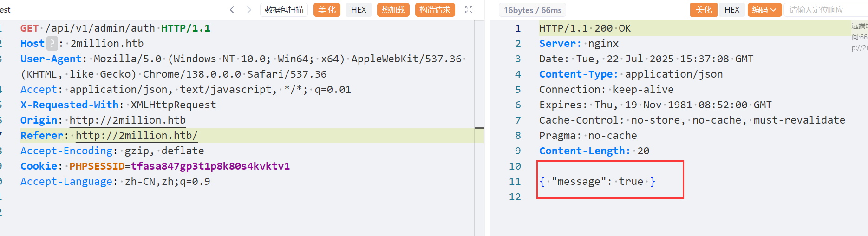Click response line number 11
The width and height of the screenshot is (868, 236).
[515, 182]
